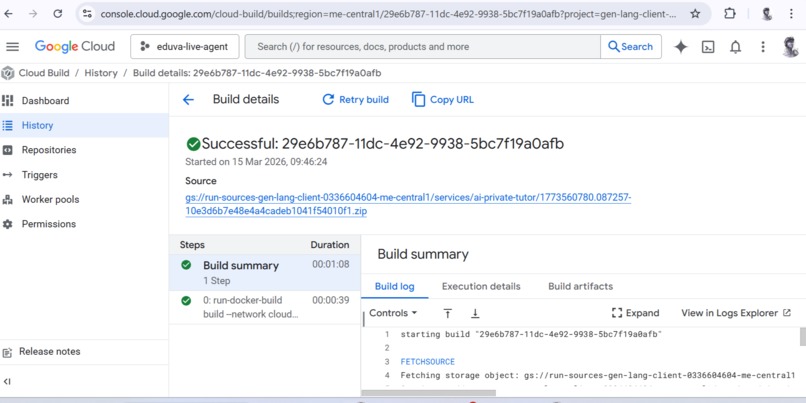Collapse the sidebar with chevron icon
This screenshot has width=806, height=403.
(x=7, y=381)
